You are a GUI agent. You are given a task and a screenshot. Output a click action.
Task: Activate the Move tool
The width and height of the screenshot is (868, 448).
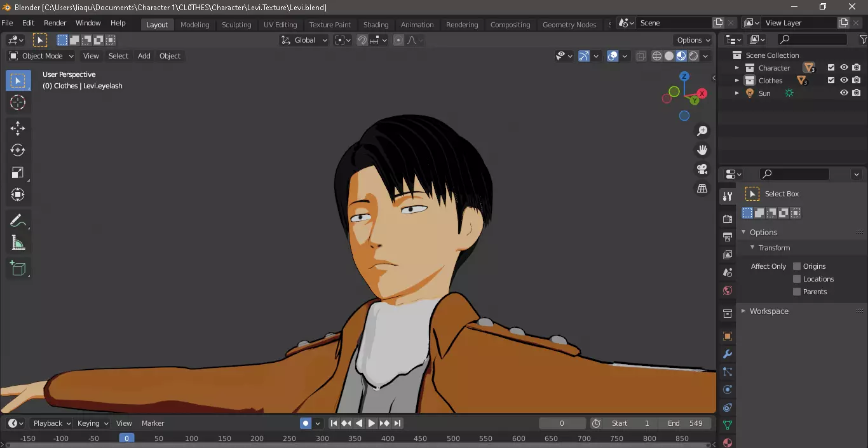(x=18, y=128)
